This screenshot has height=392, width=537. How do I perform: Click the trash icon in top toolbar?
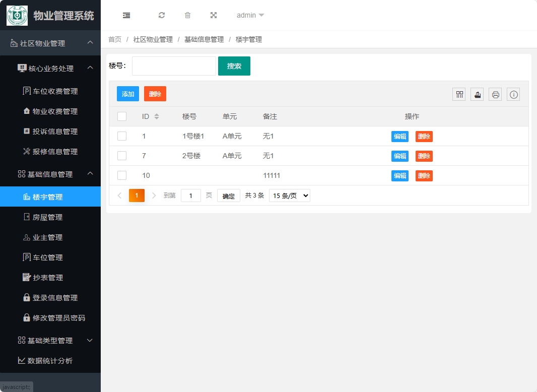(187, 15)
